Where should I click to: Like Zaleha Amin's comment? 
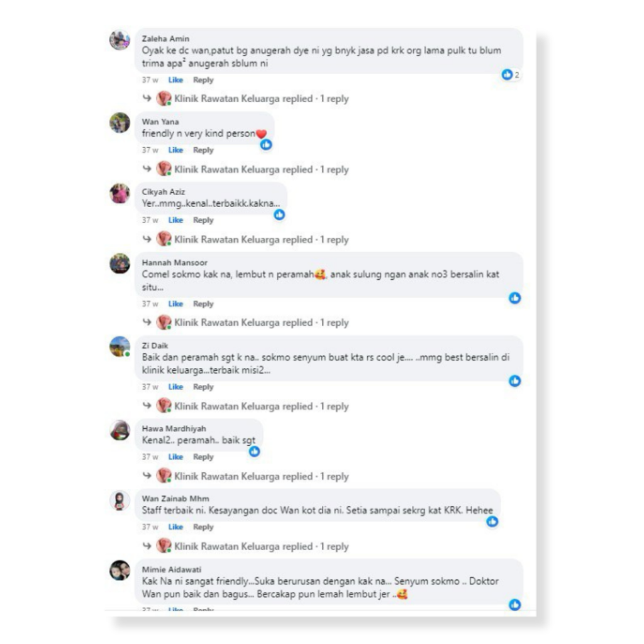pyautogui.click(x=175, y=80)
